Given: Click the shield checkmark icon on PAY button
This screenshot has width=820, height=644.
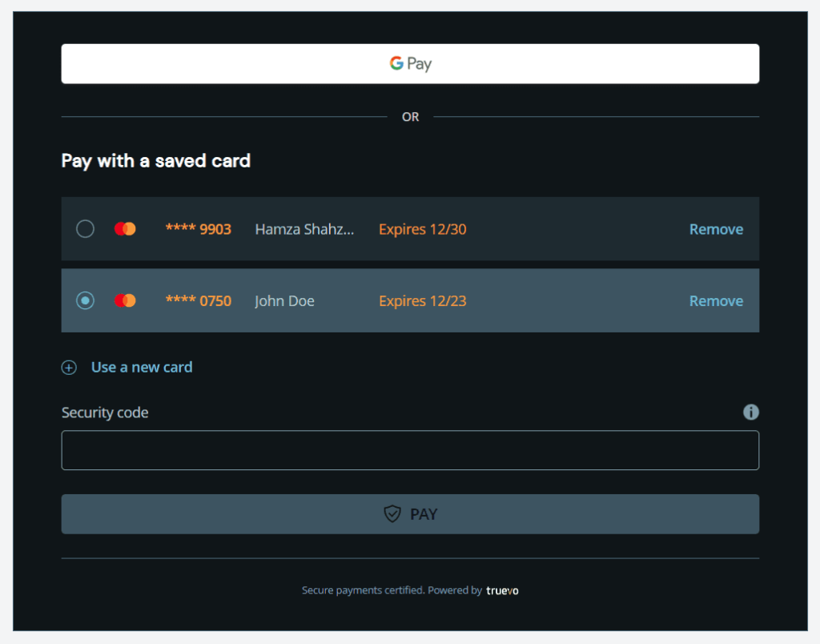Looking at the screenshot, I should pos(392,514).
